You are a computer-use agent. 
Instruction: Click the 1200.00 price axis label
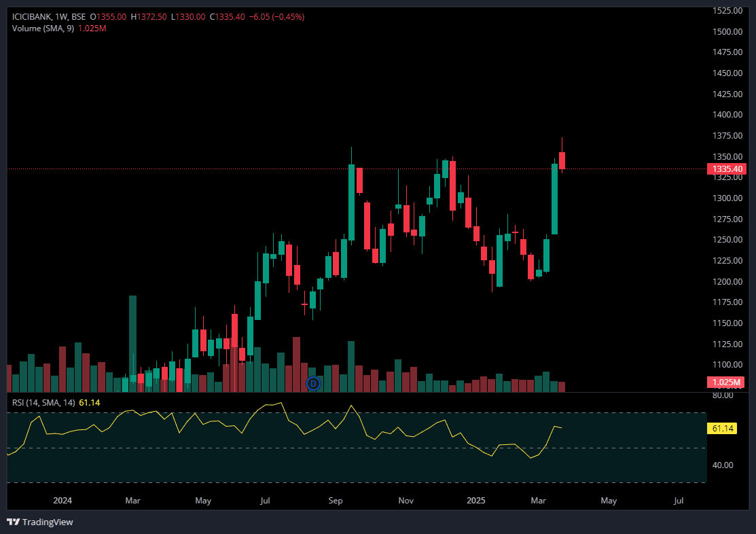point(727,281)
